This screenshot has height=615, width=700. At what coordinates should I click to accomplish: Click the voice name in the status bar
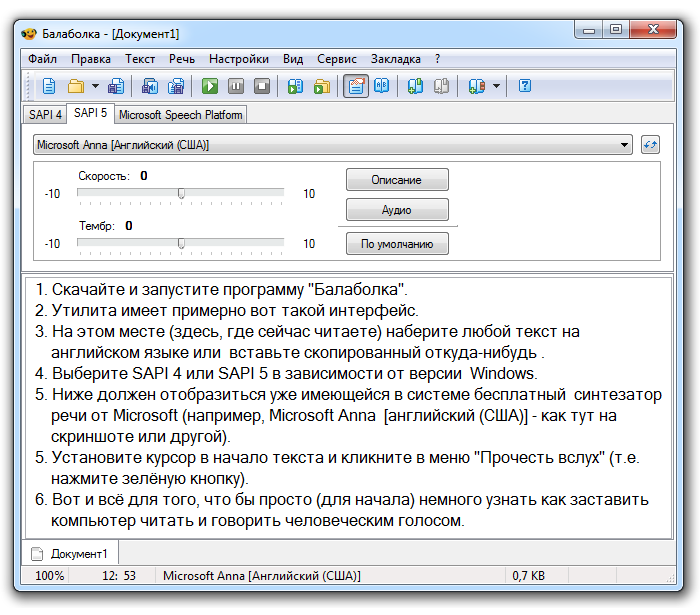(x=262, y=576)
